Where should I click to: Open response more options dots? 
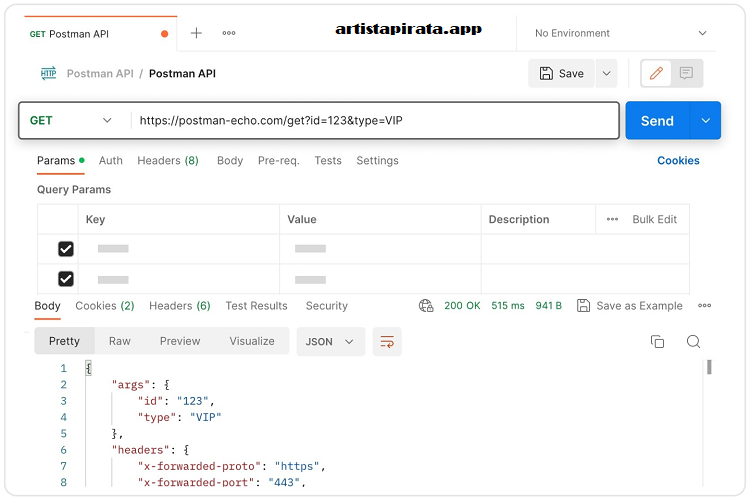point(704,305)
